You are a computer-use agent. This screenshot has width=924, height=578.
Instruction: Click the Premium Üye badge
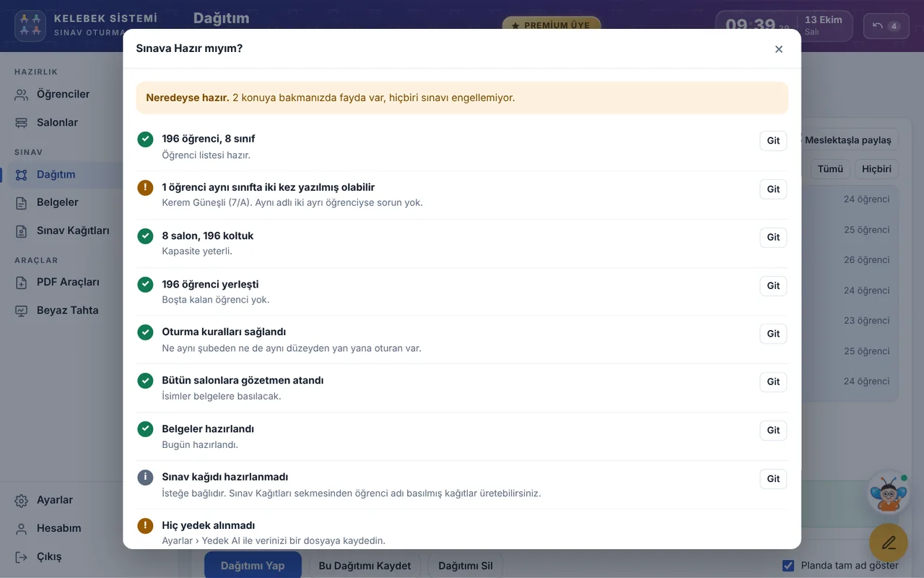[552, 25]
